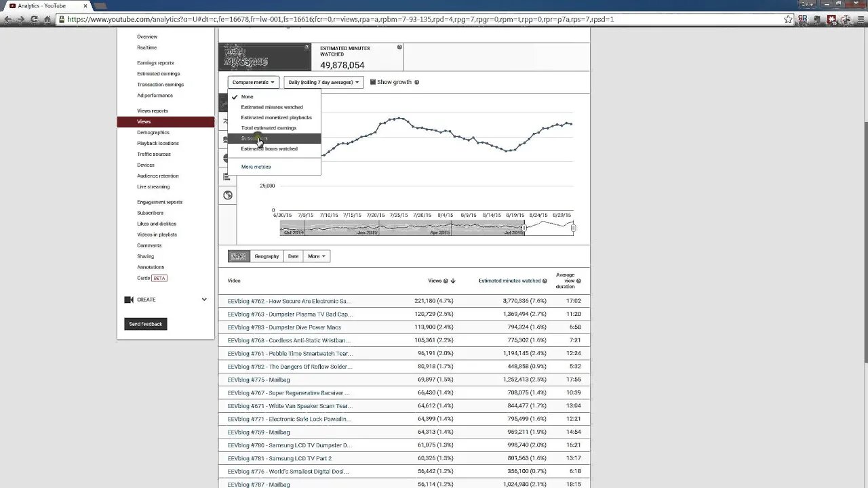The image size is (868, 488).
Task: Select the globe map chart icon
Action: click(x=228, y=195)
